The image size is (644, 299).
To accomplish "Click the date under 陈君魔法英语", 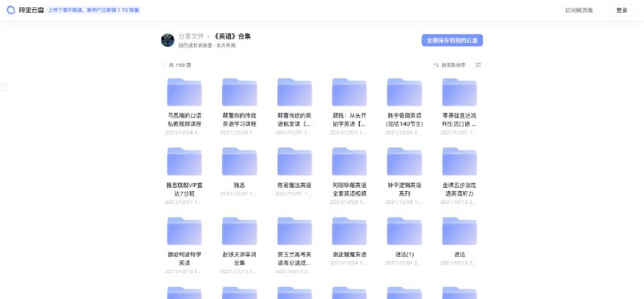I will pos(295,193).
